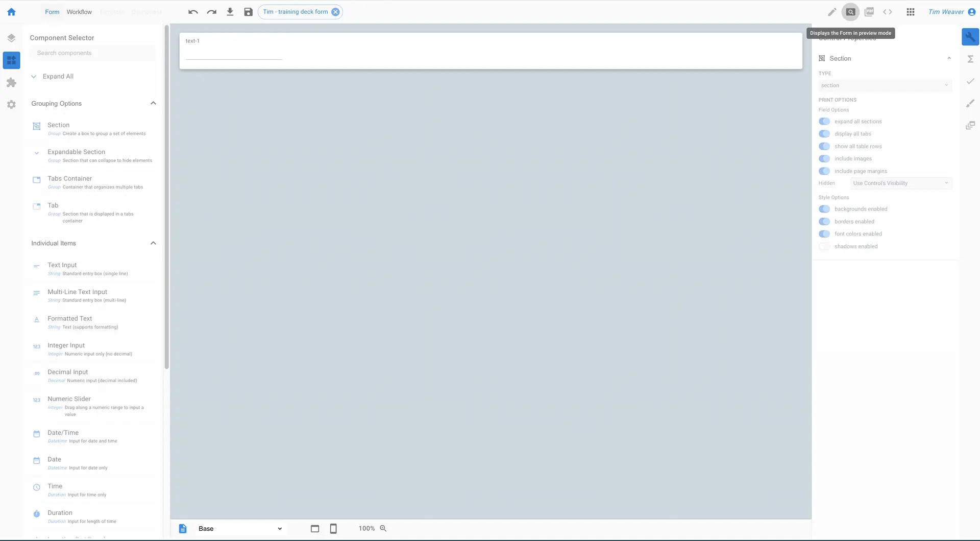The height and width of the screenshot is (541, 980).
Task: Open the code view icon
Action: 888,12
